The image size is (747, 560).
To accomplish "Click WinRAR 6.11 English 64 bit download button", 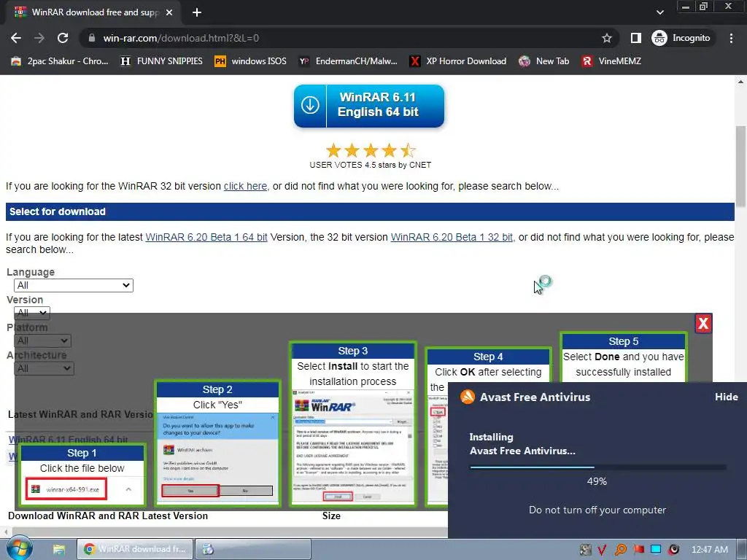I will coord(368,106).
